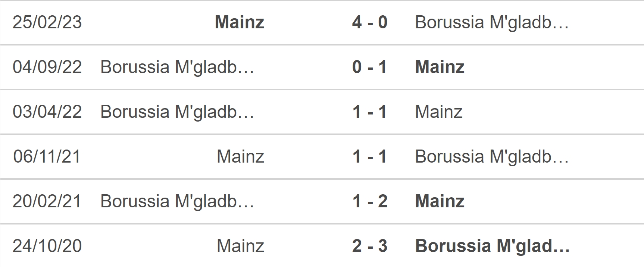
Task: Open the 0 - 1 score result
Action: (x=370, y=67)
